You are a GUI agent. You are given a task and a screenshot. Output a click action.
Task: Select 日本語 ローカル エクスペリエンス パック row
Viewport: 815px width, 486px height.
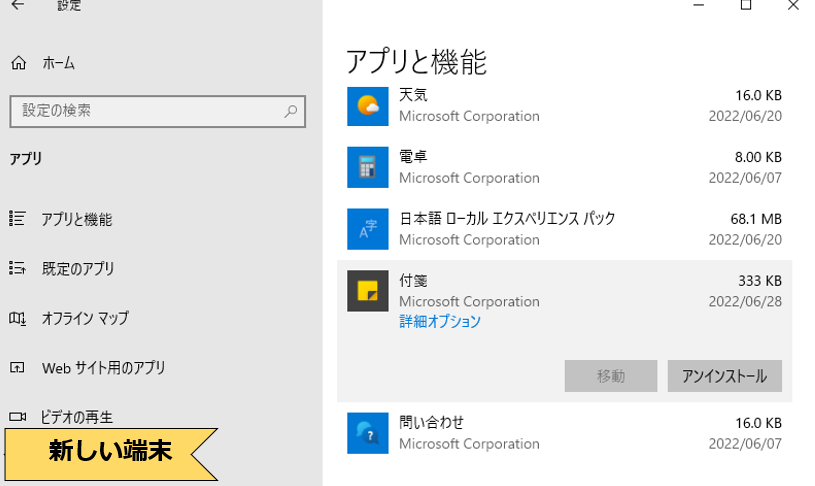click(x=564, y=229)
